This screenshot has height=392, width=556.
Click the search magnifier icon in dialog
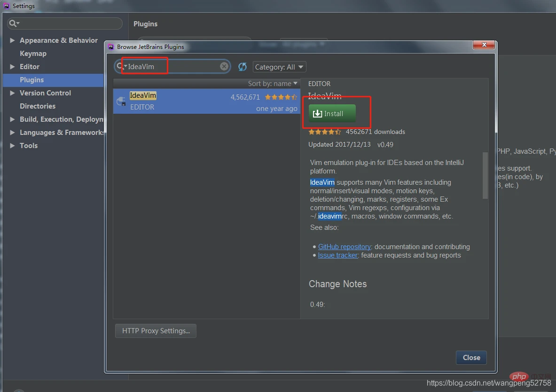120,66
